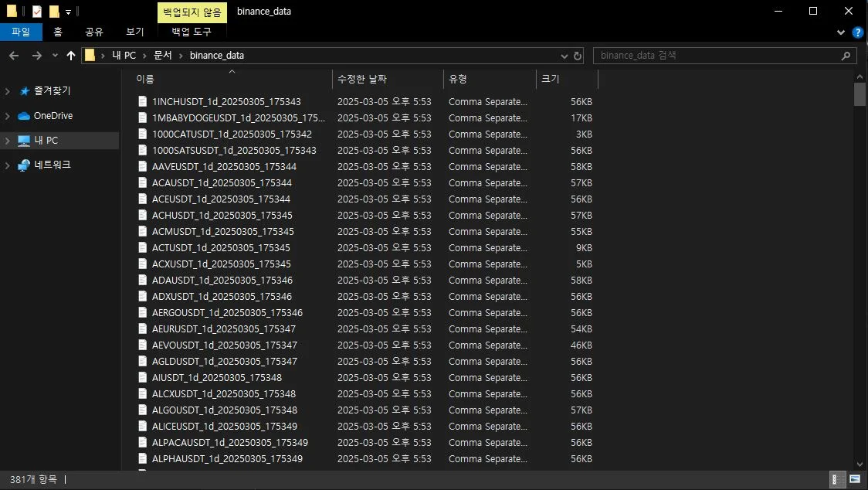The height and width of the screenshot is (490, 868).
Task: Expand OneDrive in the navigation pane
Action: pyautogui.click(x=7, y=116)
